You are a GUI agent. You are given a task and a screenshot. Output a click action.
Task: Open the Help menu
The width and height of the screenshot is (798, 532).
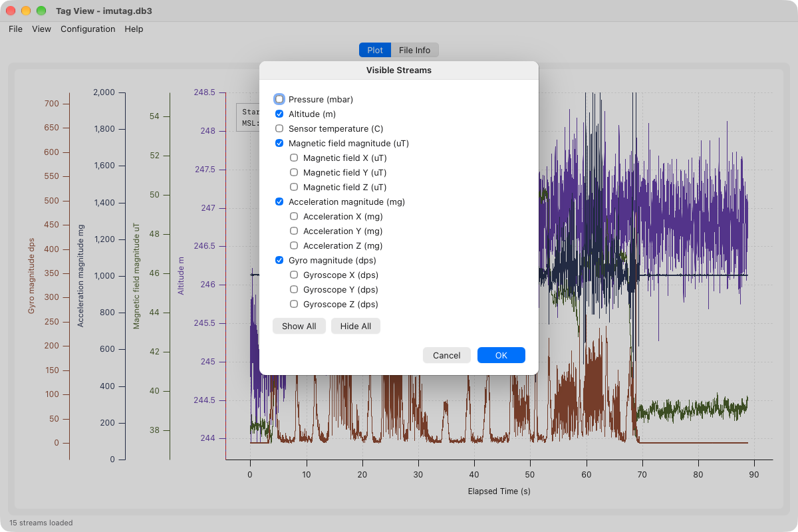point(134,29)
